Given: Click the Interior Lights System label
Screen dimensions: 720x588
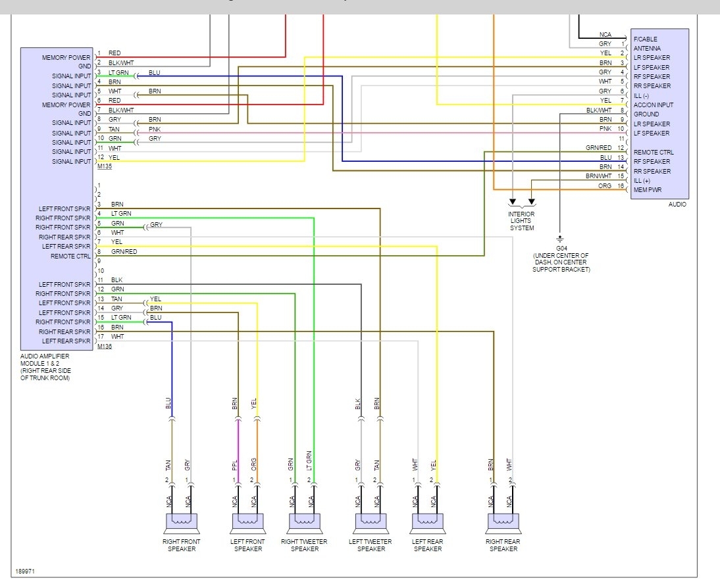Looking at the screenshot, I should click(522, 221).
